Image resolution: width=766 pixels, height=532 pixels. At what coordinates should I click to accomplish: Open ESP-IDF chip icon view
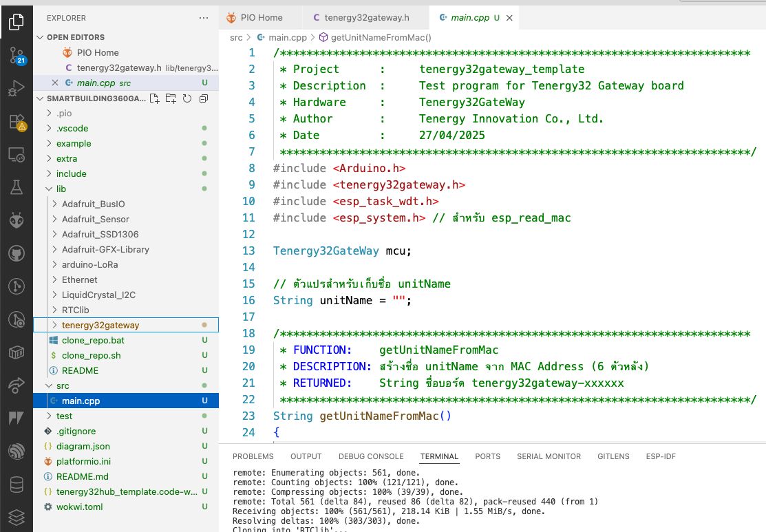[16, 352]
